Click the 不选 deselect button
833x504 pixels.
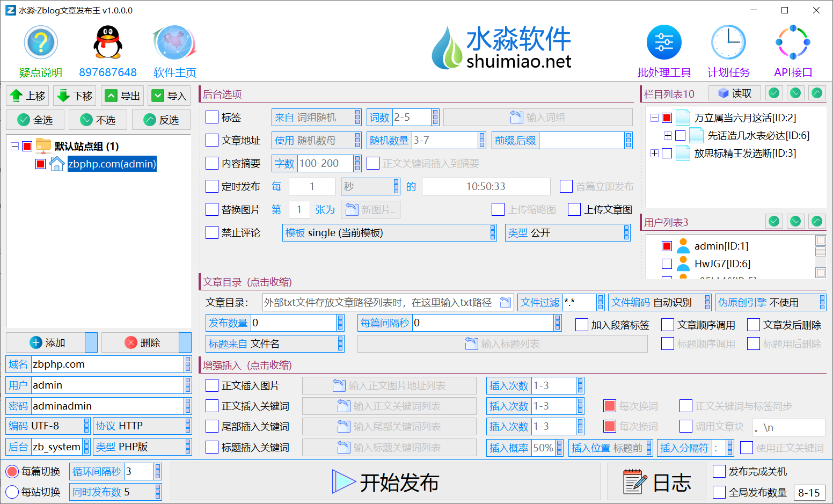[x=98, y=120]
